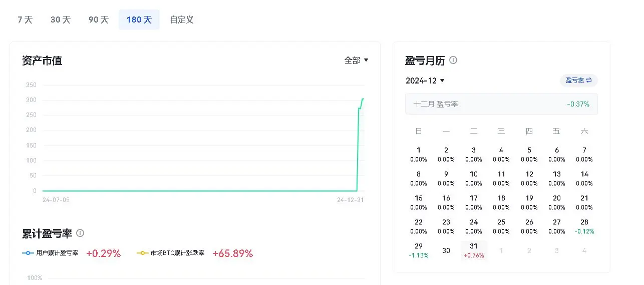This screenshot has width=644, height=285.
Task: Open the 2024-12 month selector
Action: coord(425,80)
